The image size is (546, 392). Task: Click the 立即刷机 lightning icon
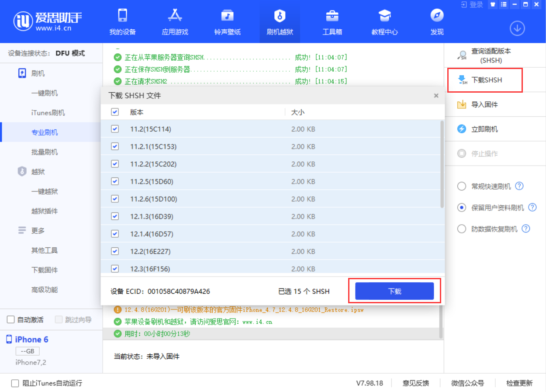[x=462, y=129]
